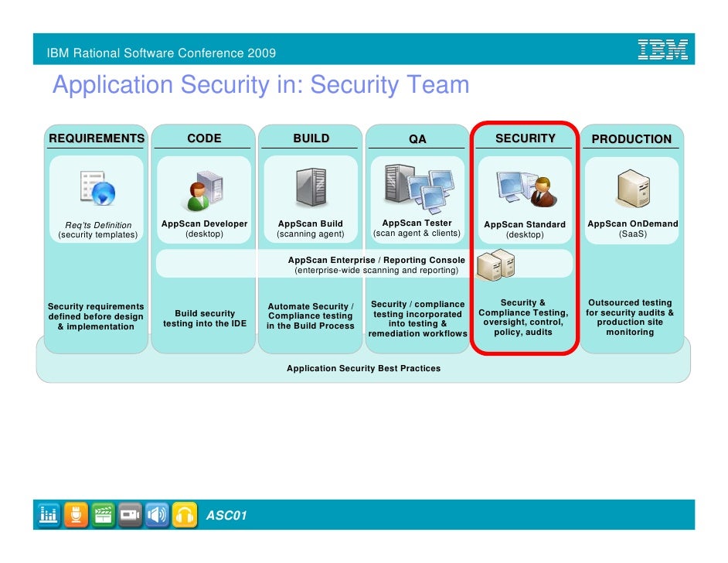Click 'Build security testing into the IDE' text
Image resolution: width=728 pixels, height=563 pixels.
205,319
